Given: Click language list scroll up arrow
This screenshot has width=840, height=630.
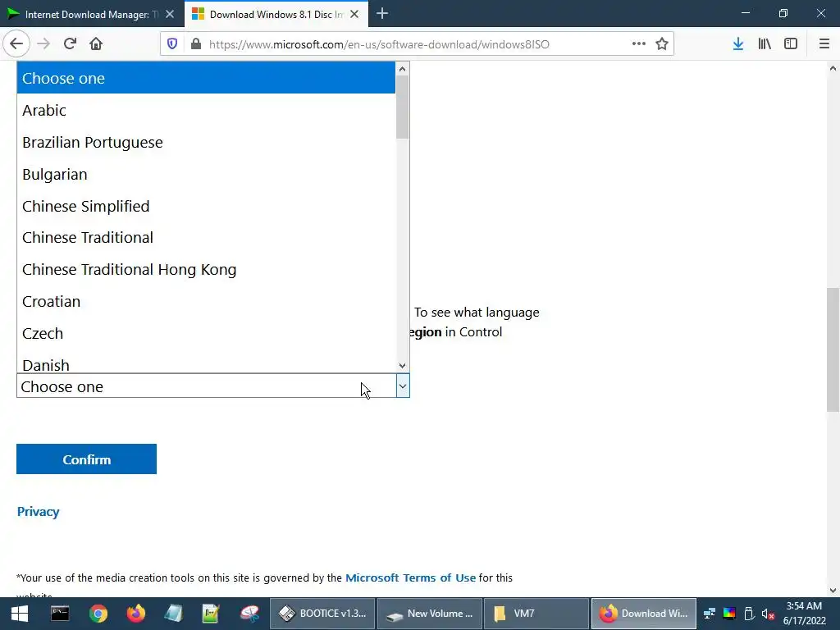Looking at the screenshot, I should click(402, 69).
